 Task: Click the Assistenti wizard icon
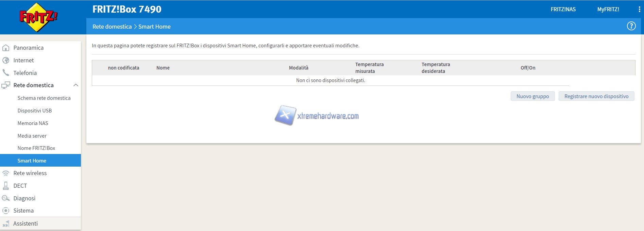(x=6, y=224)
